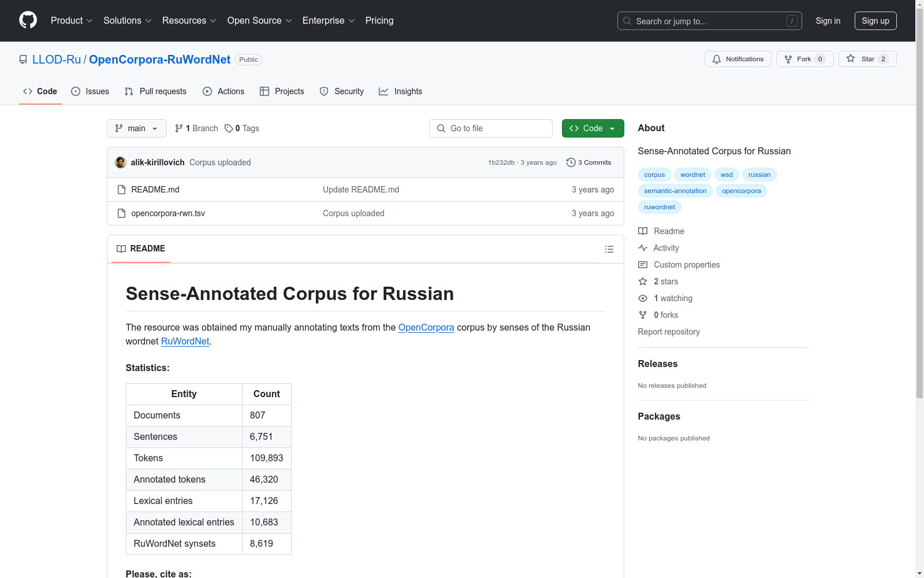Image resolution: width=924 pixels, height=578 pixels.
Task: Click the pulse icon next to Activity
Action: 643,248
